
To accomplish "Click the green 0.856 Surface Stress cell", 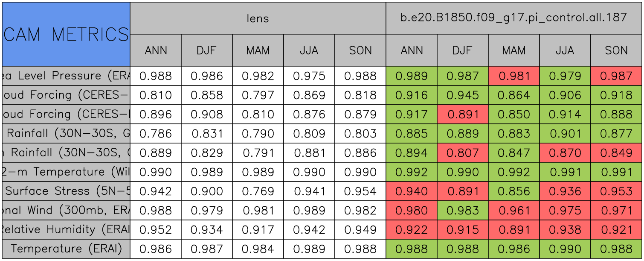I will (x=513, y=191).
